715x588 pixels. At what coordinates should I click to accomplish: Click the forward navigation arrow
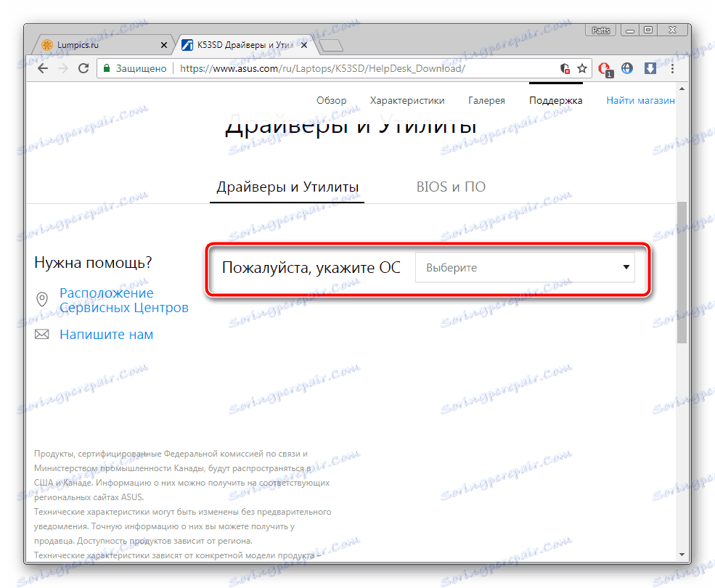point(62,68)
